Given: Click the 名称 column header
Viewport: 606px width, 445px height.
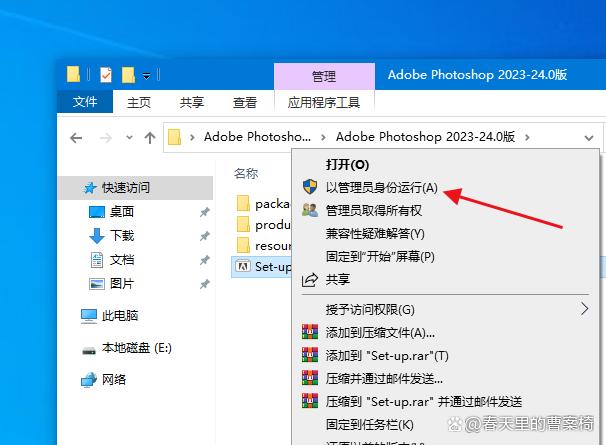Looking at the screenshot, I should 246,174.
